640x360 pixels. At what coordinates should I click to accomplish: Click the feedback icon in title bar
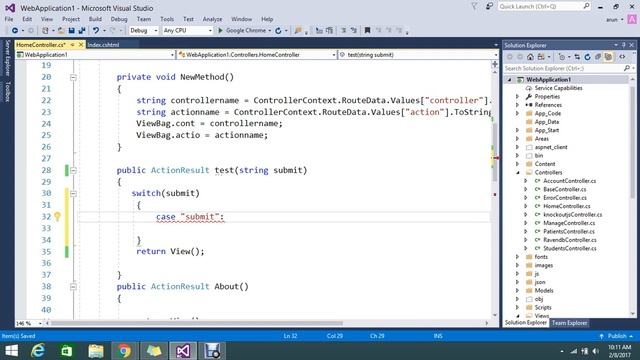coord(489,7)
